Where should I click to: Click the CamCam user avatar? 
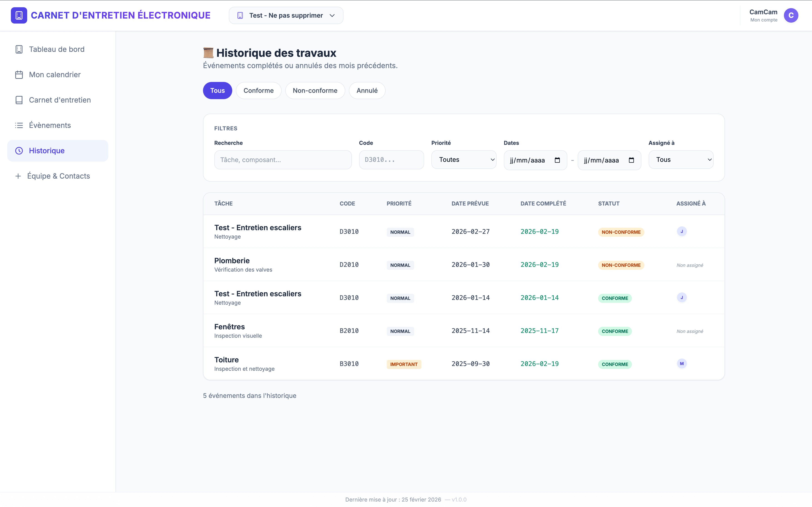[790, 15]
